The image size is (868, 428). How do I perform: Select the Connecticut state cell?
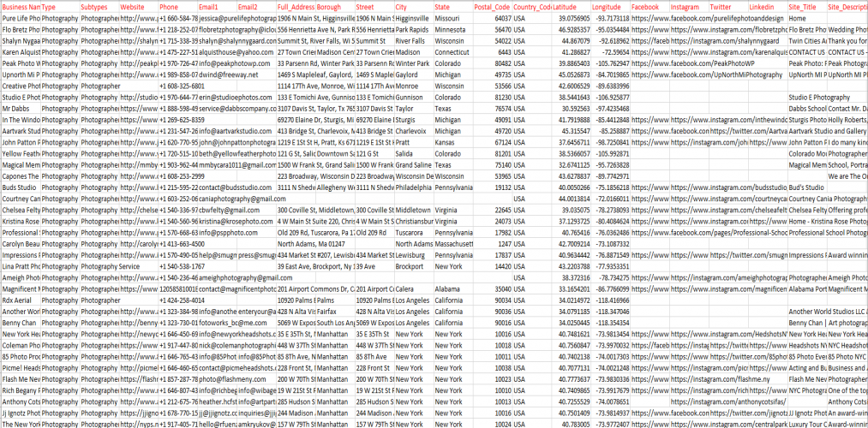[x=453, y=52]
